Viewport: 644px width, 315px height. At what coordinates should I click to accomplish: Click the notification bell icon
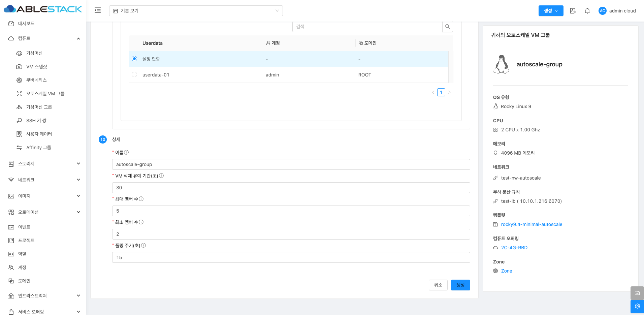[587, 11]
